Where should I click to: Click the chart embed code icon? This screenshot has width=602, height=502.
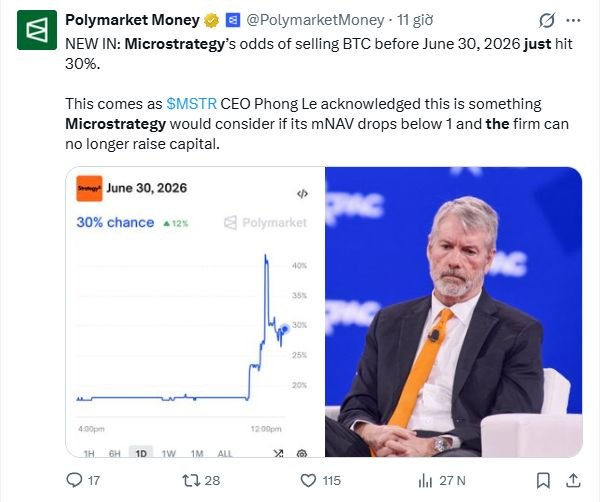[x=302, y=192]
